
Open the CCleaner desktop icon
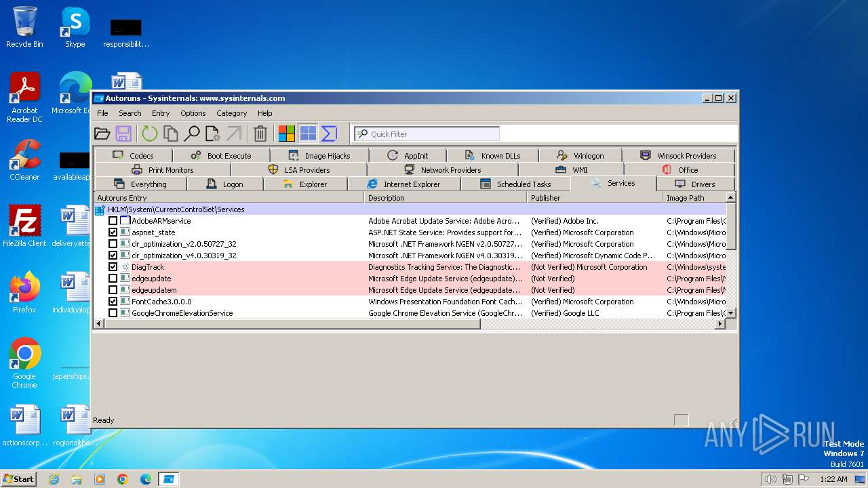pyautogui.click(x=24, y=160)
